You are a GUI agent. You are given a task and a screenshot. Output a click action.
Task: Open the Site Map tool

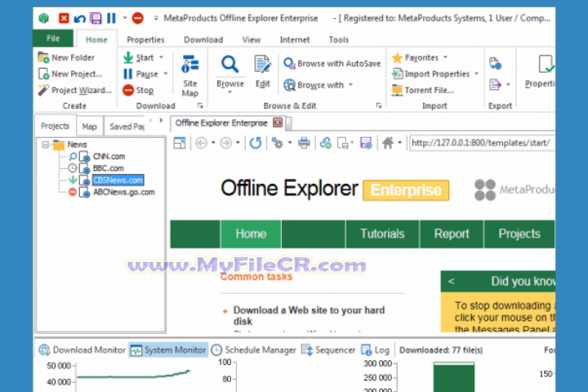189,76
